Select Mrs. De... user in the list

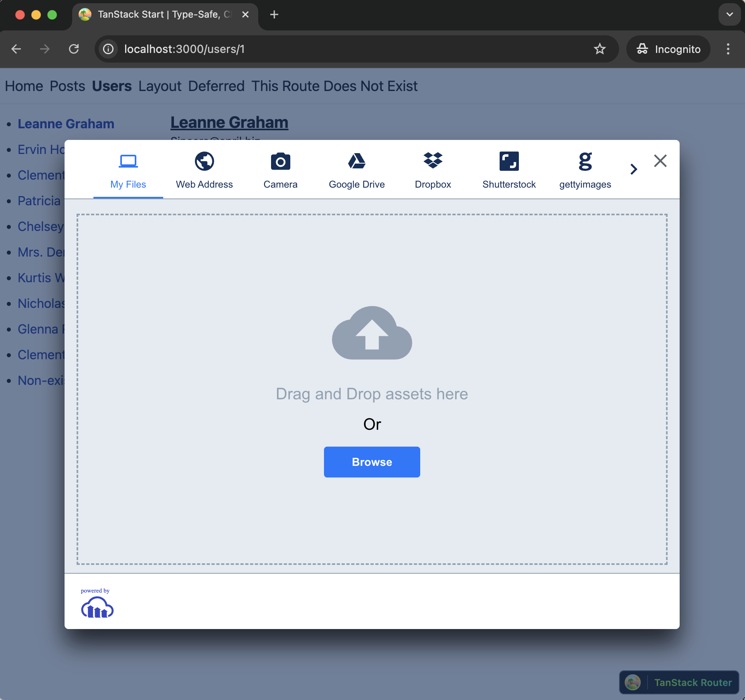pyautogui.click(x=41, y=252)
